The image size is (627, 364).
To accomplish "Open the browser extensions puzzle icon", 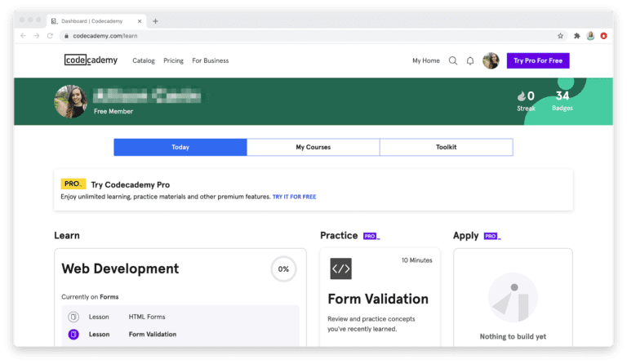I will tap(576, 36).
